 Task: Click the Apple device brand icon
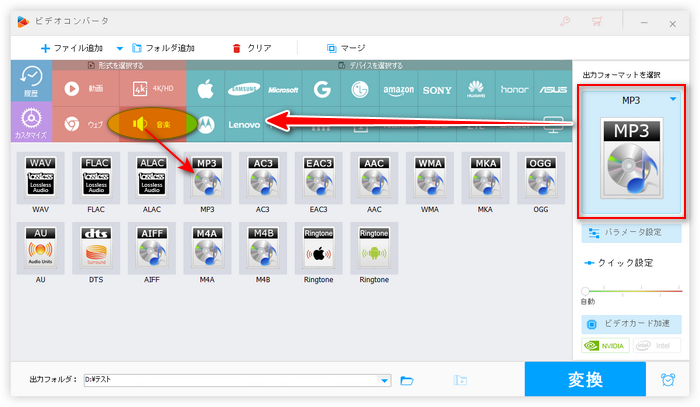pyautogui.click(x=205, y=88)
